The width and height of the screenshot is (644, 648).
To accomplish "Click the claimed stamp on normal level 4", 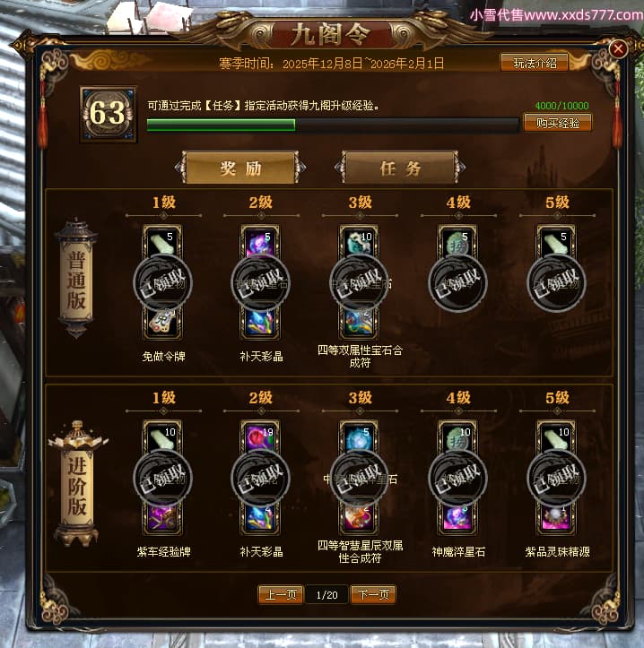I will point(457,283).
